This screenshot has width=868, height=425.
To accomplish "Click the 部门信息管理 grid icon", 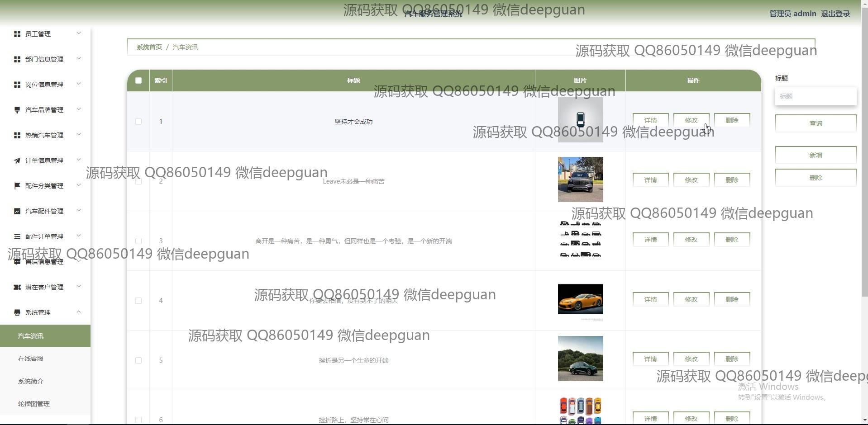I will coord(17,59).
